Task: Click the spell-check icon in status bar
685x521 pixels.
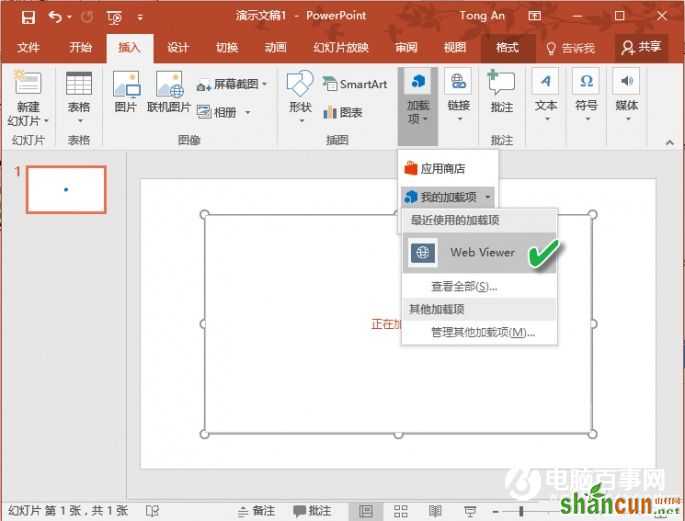Action: 152,511
